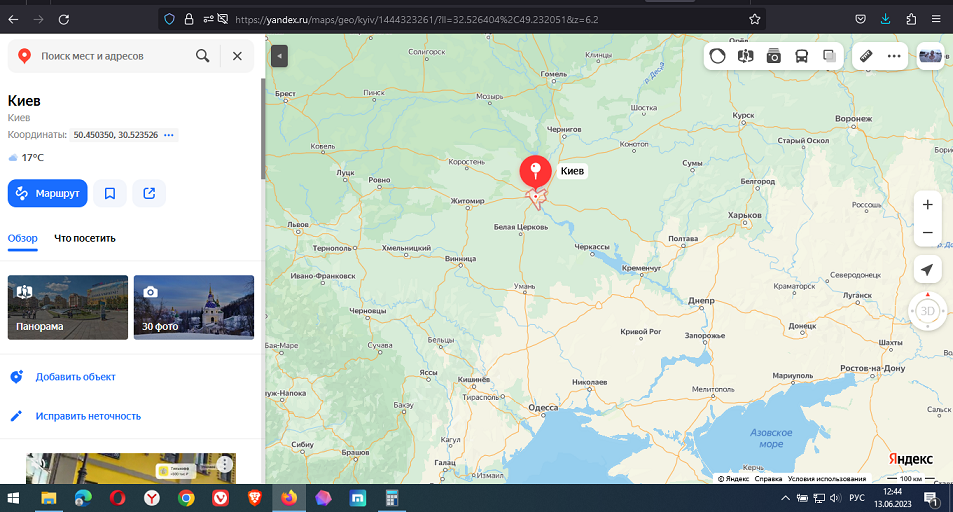Open the ad options three-dot button
The image size is (953, 512).
[x=224, y=465]
